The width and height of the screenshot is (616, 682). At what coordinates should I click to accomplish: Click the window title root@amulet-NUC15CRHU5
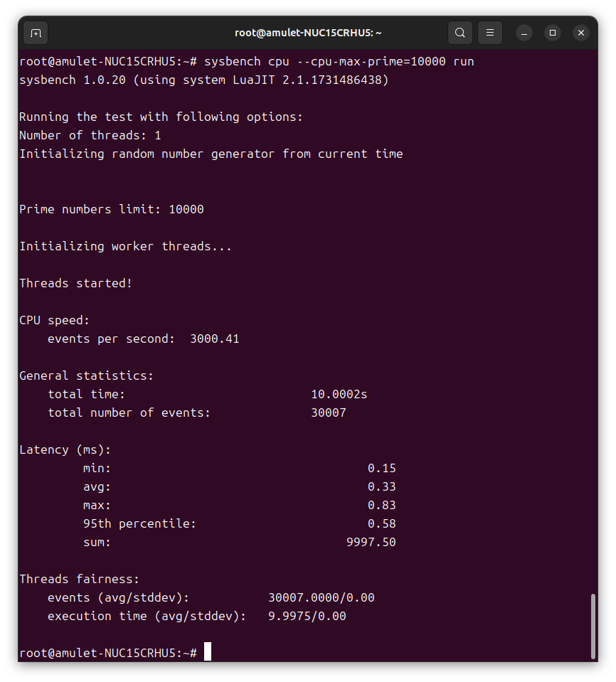(308, 33)
